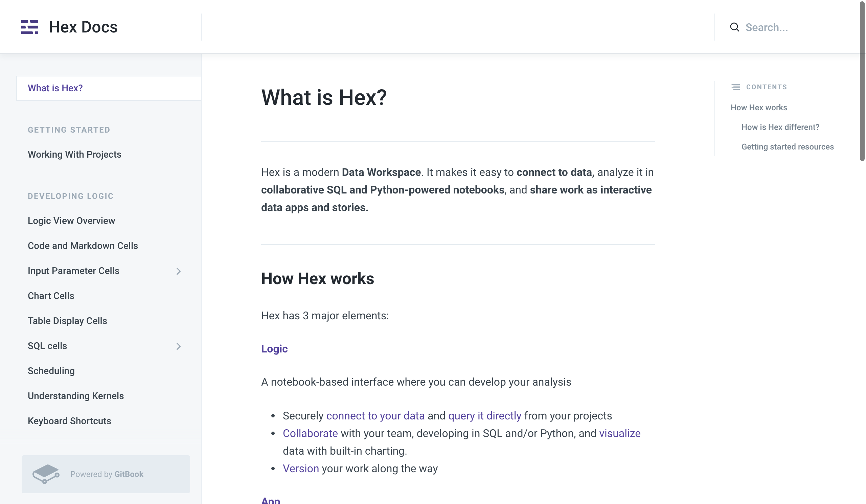Click the search magnifier icon
The height and width of the screenshot is (504, 866).
734,27
